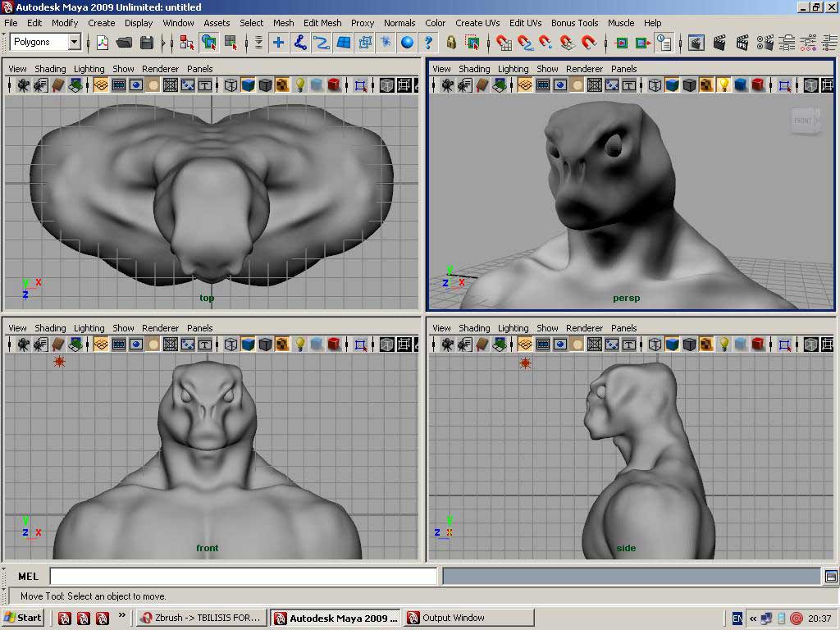Open the Edit Mesh menu

[x=322, y=23]
